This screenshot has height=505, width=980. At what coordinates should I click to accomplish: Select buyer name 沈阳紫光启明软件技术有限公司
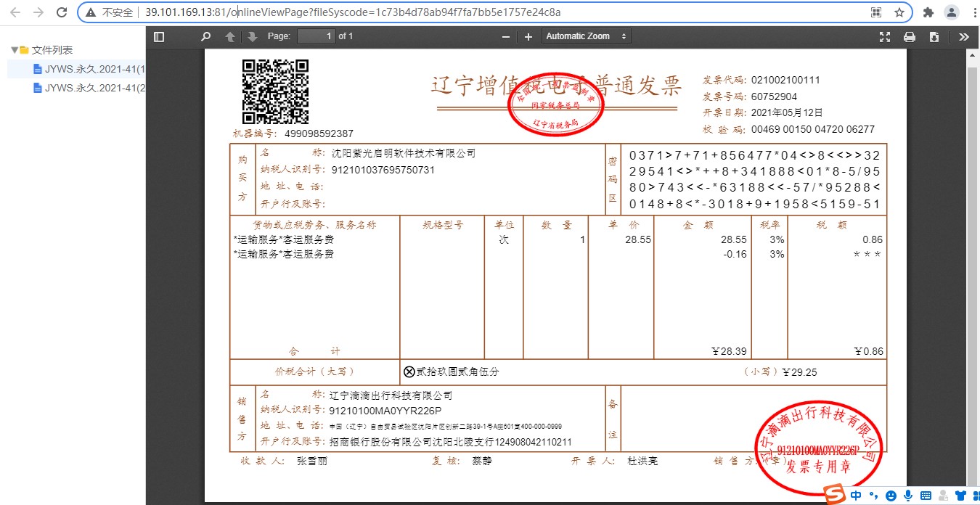pyautogui.click(x=404, y=153)
